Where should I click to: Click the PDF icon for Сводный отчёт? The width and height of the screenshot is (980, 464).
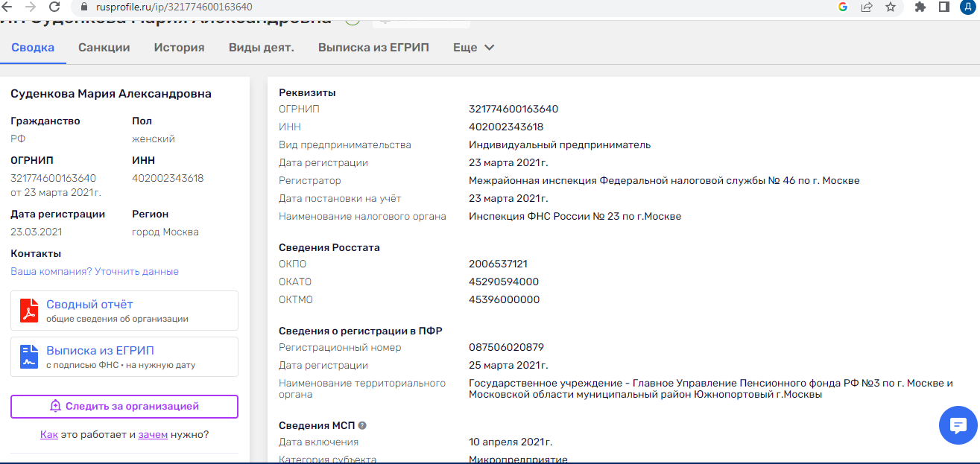tap(29, 311)
